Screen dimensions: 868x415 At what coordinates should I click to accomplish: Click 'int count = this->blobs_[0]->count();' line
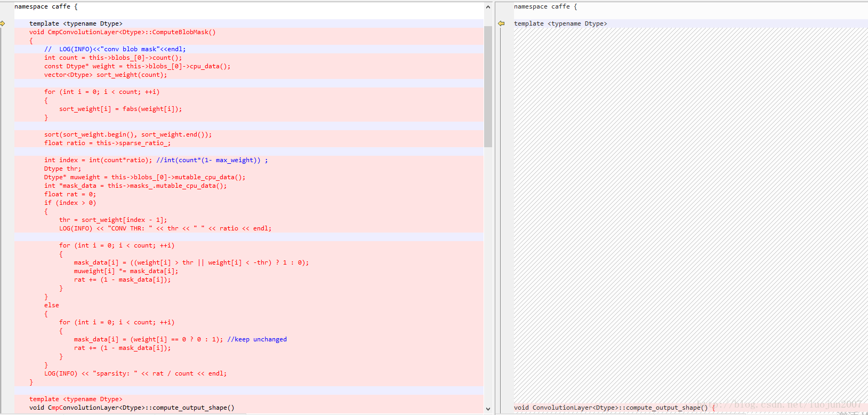[x=113, y=58]
